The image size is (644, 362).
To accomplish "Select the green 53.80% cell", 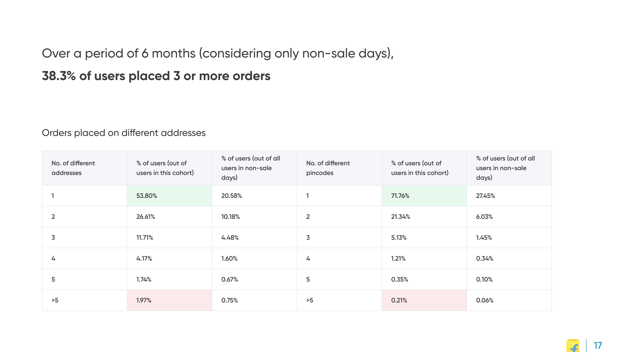I will (169, 196).
